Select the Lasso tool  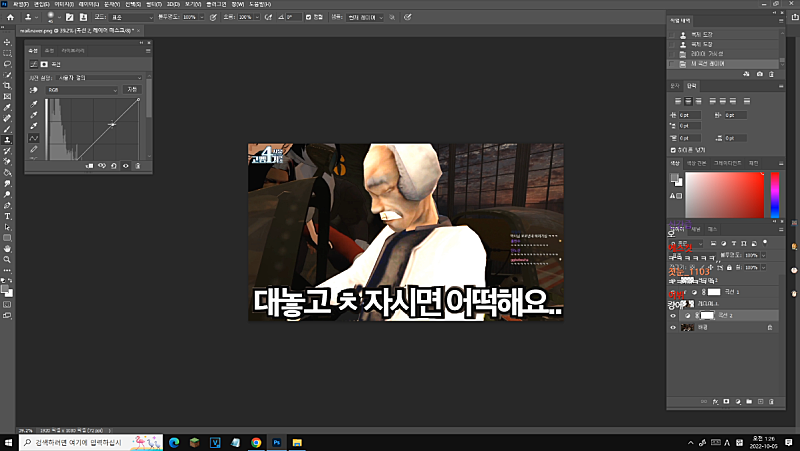8,63
